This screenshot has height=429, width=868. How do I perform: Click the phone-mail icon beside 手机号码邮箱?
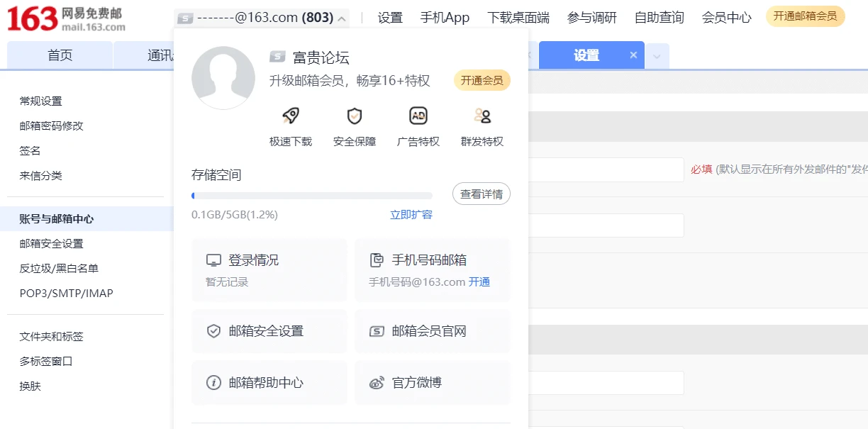pyautogui.click(x=377, y=260)
